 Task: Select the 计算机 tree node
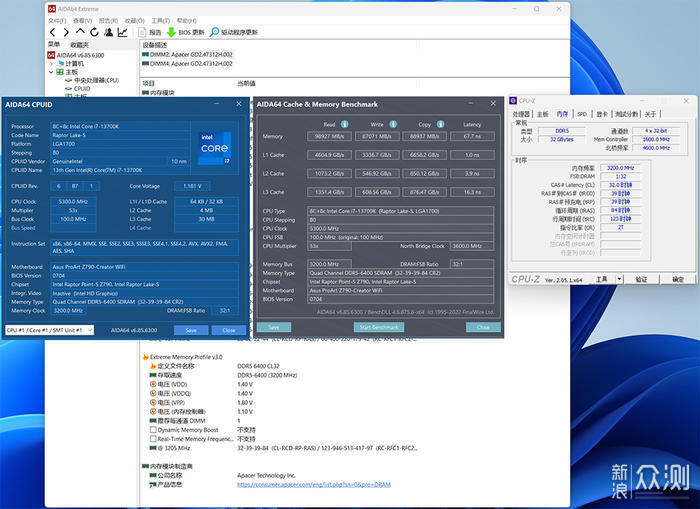(x=71, y=63)
